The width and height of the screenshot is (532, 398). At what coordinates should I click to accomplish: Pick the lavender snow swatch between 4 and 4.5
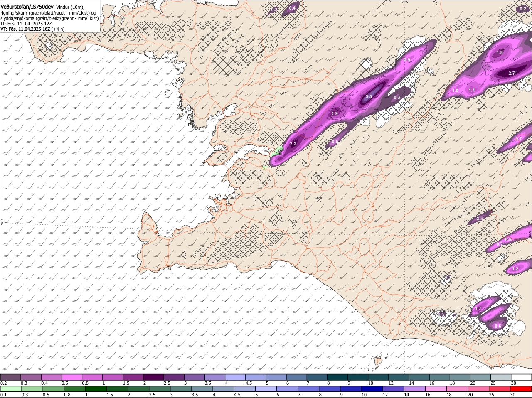(x=235, y=377)
